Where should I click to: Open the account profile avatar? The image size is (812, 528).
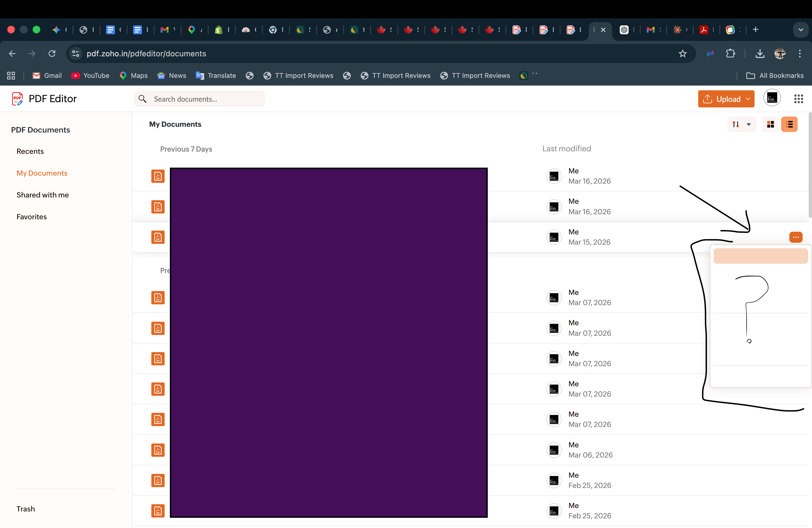(772, 98)
